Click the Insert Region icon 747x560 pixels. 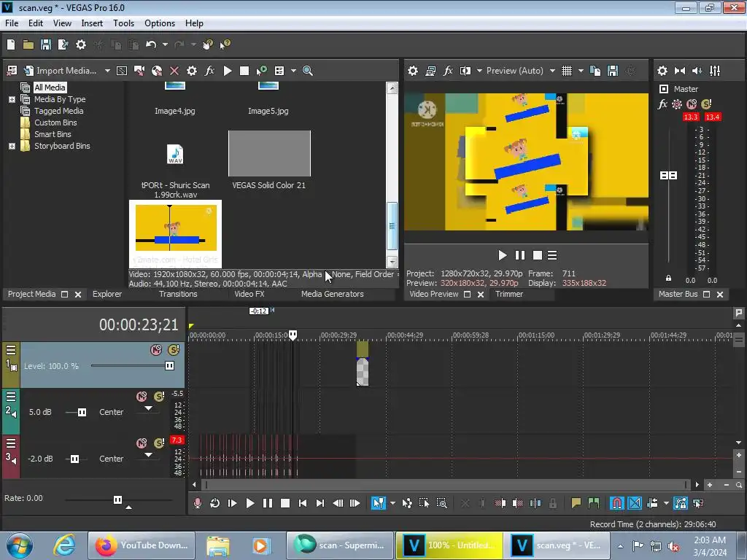point(594,503)
